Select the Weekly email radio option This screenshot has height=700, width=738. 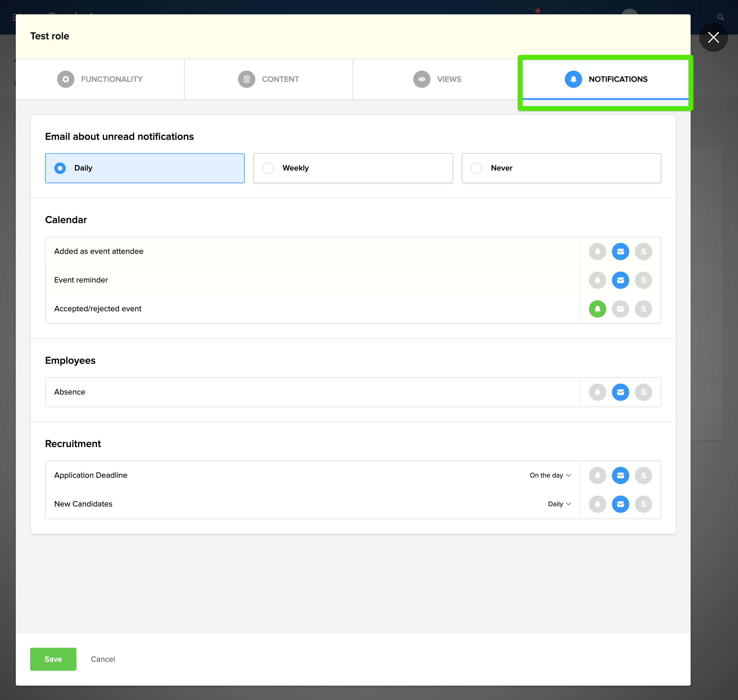(x=268, y=168)
